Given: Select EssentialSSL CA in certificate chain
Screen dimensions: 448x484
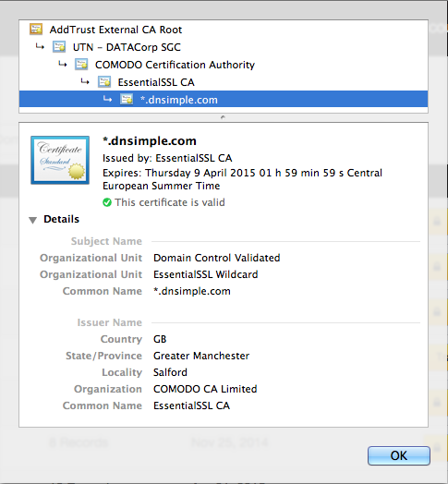Looking at the screenshot, I should coord(224,82).
